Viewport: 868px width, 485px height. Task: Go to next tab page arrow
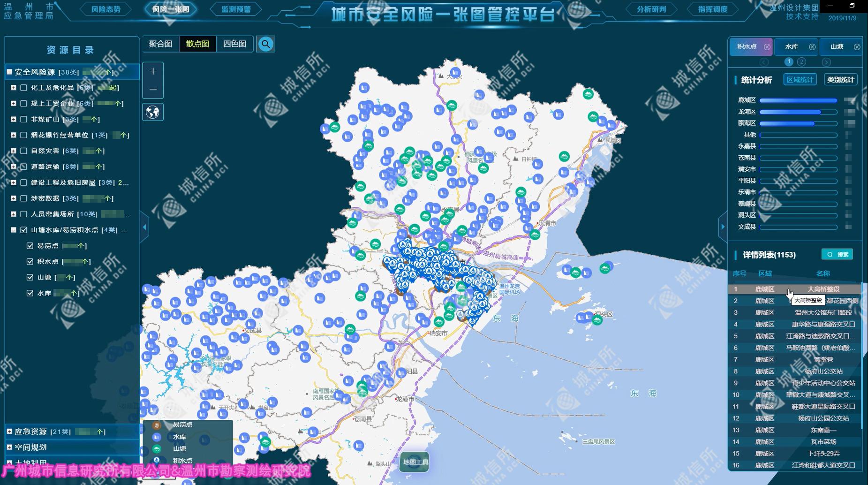(826, 62)
